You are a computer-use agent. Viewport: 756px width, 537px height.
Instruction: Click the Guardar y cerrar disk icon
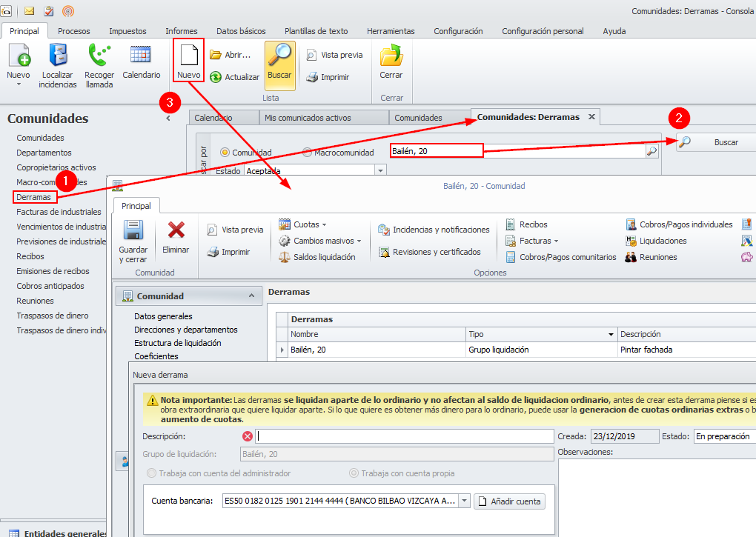click(x=133, y=231)
